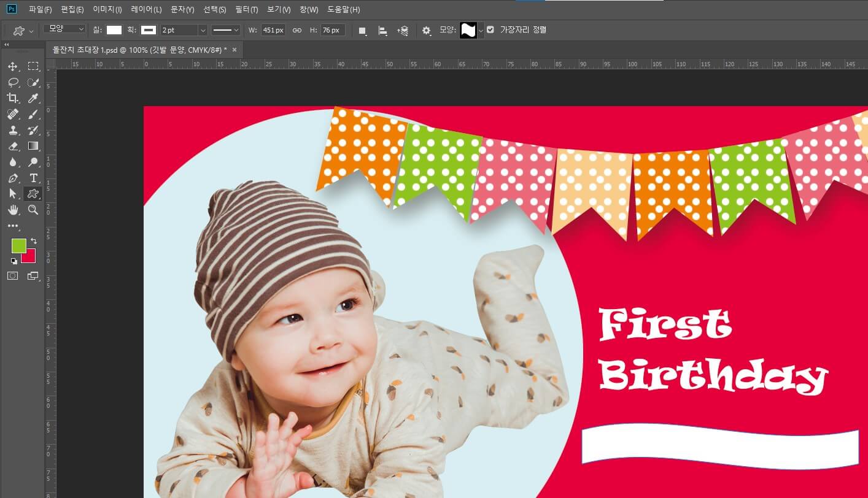Collapse the toolbox with double-arrow
This screenshot has width=868, height=498.
pos(7,45)
